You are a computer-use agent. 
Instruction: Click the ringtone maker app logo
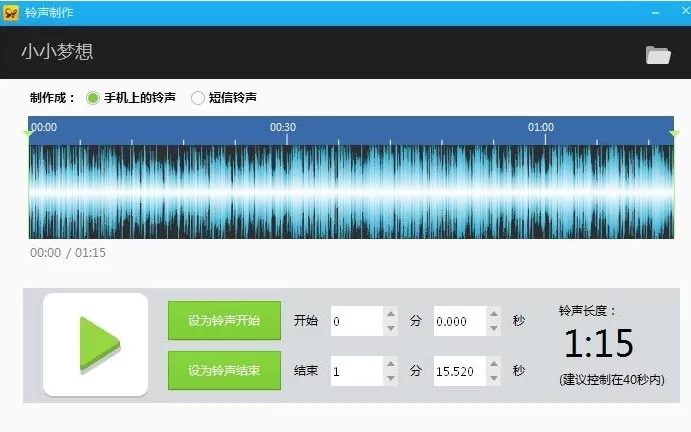(x=11, y=13)
